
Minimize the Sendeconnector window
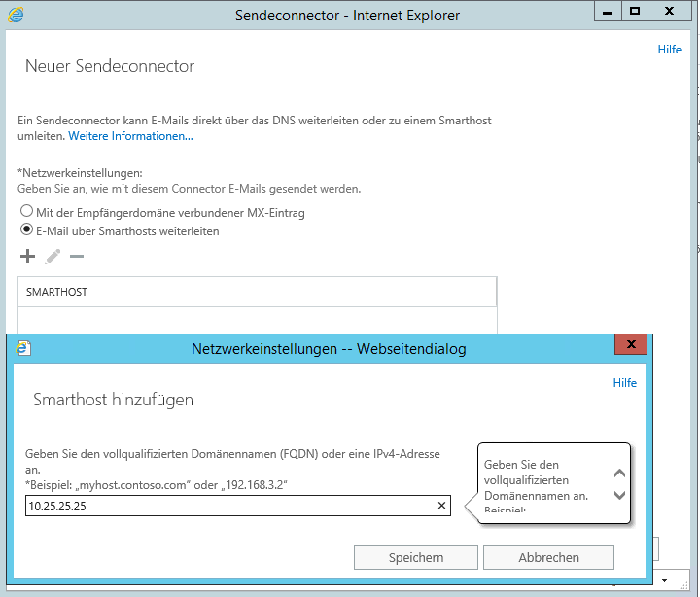point(608,12)
